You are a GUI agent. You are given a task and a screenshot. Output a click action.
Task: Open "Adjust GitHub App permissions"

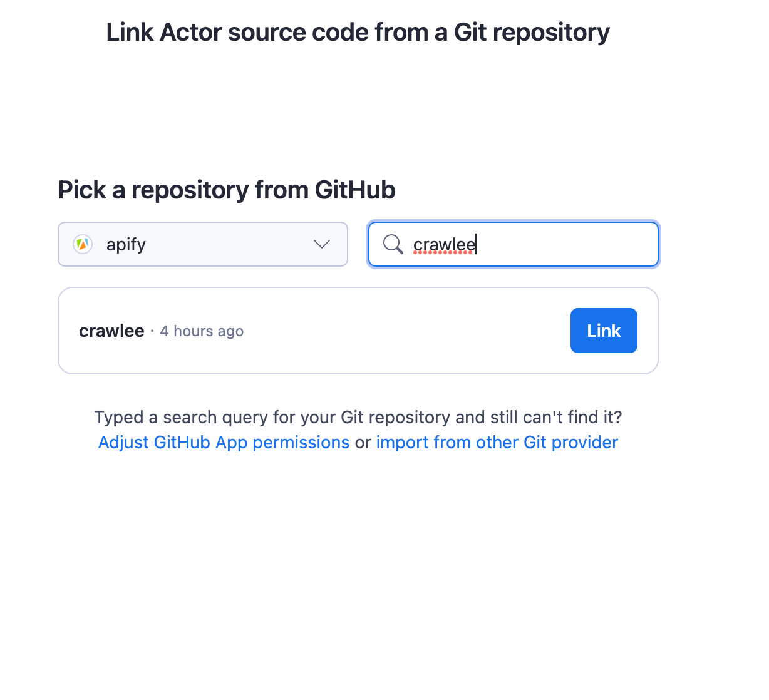[224, 442]
